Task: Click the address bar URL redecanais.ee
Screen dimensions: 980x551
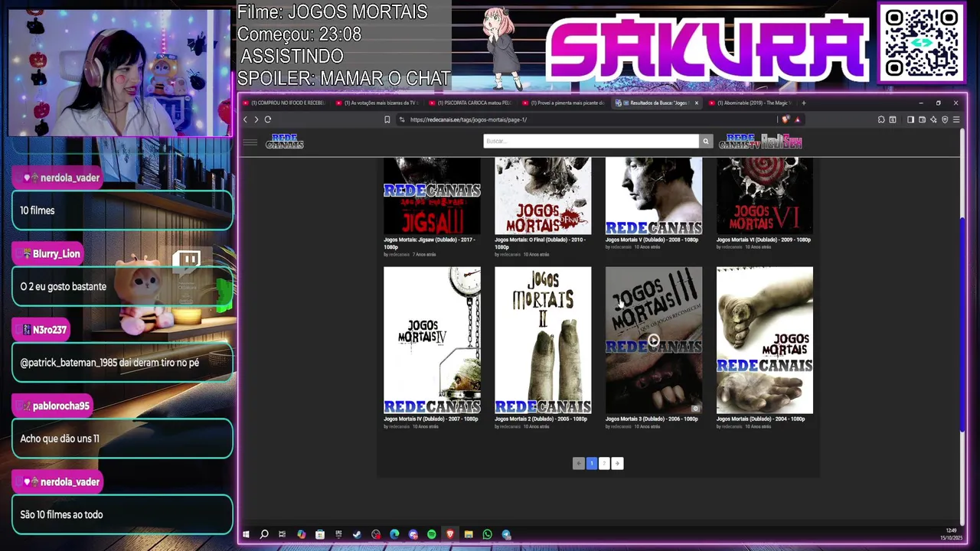Action: coord(469,119)
